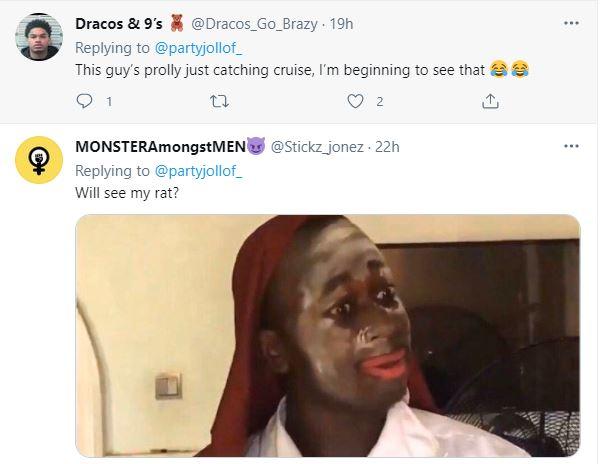Viewport: 600px width, 464px height.
Task: Click the reply count on Dracos's tweet
Action: point(108,101)
